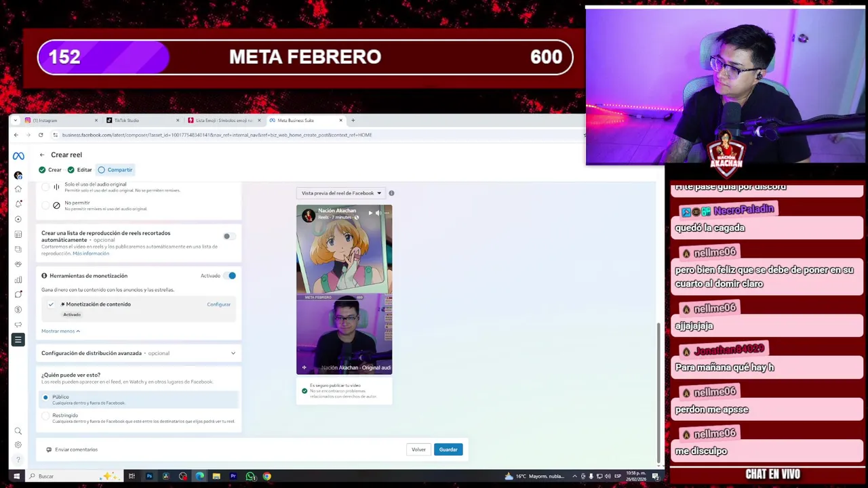
Task: Mute the reel preview audio icon
Action: coord(378,213)
